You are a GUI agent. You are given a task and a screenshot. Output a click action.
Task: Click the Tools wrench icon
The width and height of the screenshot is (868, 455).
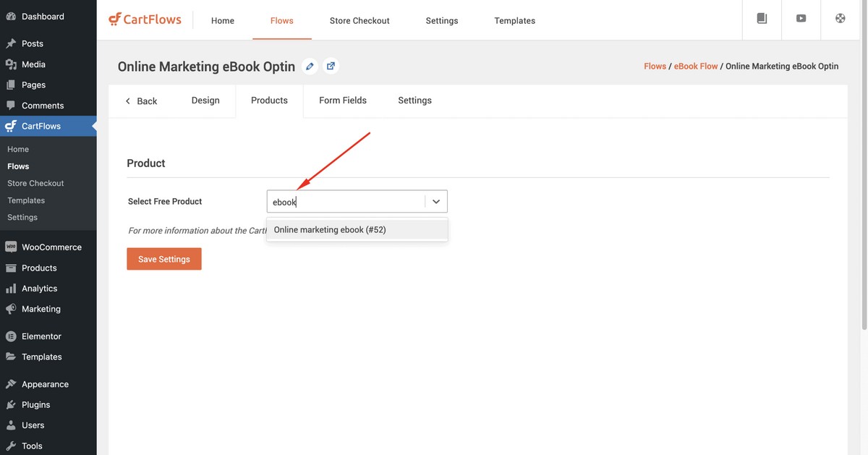(x=11, y=446)
